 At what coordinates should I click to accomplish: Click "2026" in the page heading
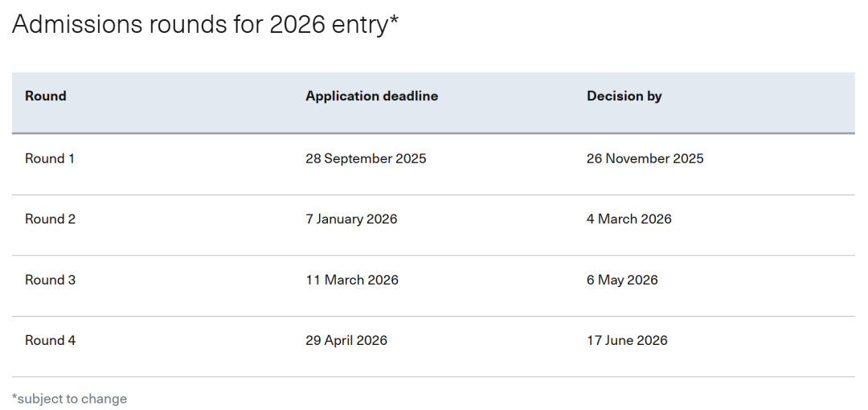pos(297,24)
